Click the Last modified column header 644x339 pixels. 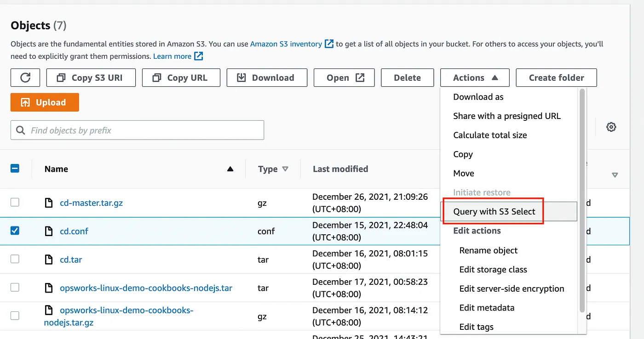coord(340,169)
